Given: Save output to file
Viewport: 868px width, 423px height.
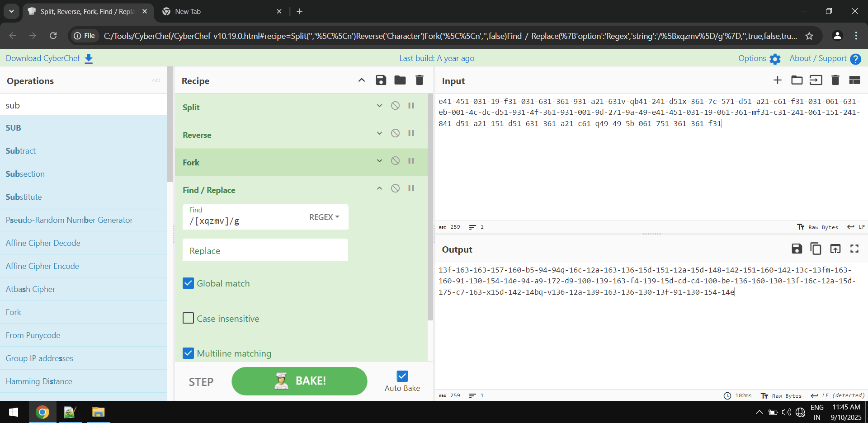Looking at the screenshot, I should click(797, 249).
